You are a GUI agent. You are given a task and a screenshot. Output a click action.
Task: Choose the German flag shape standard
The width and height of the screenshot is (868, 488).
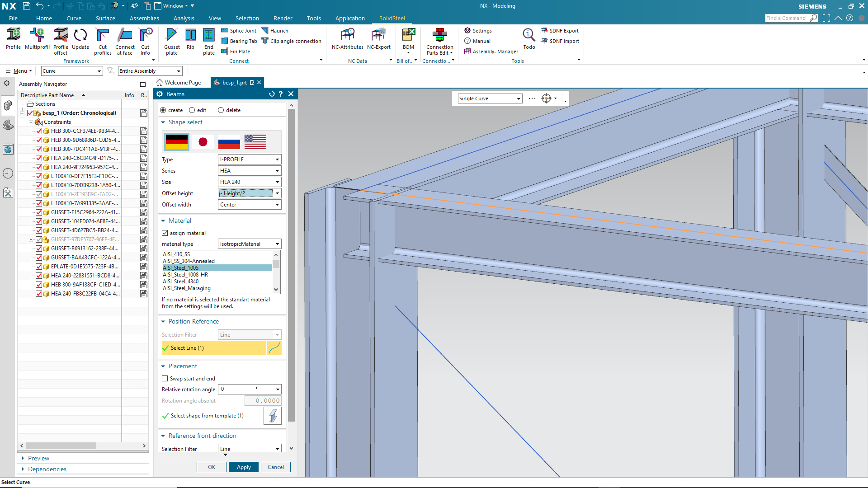(176, 141)
